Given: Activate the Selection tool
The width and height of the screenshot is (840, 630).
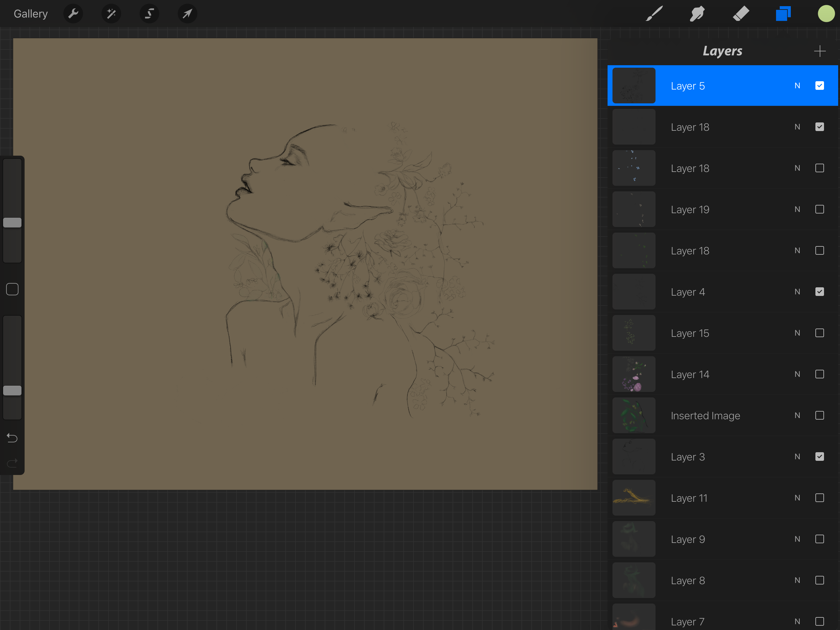Looking at the screenshot, I should [149, 14].
